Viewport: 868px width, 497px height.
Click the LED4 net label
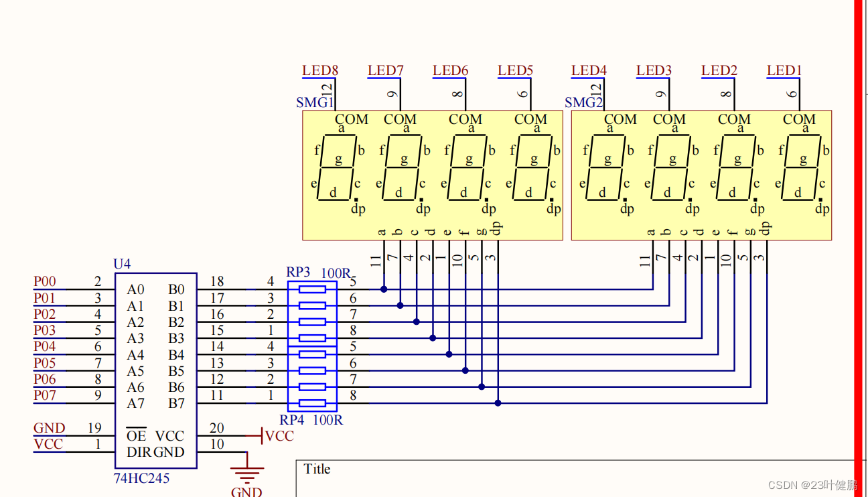[589, 70]
